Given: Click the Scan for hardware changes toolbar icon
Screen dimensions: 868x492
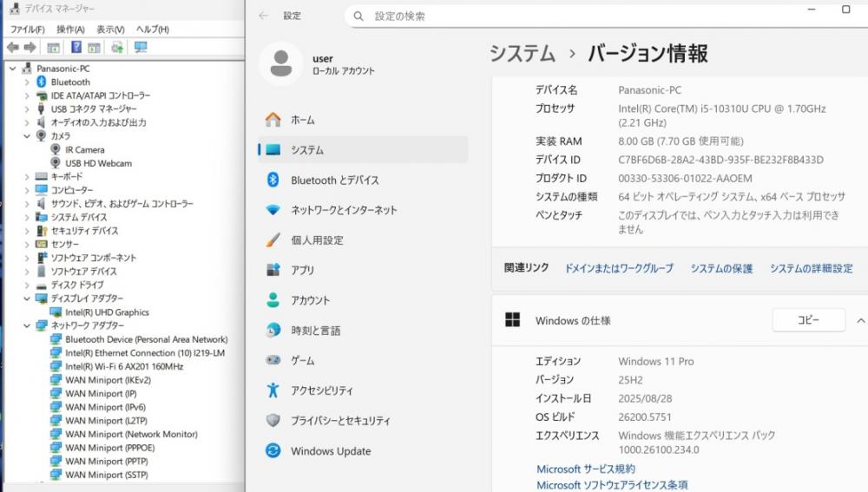Looking at the screenshot, I should (x=117, y=48).
